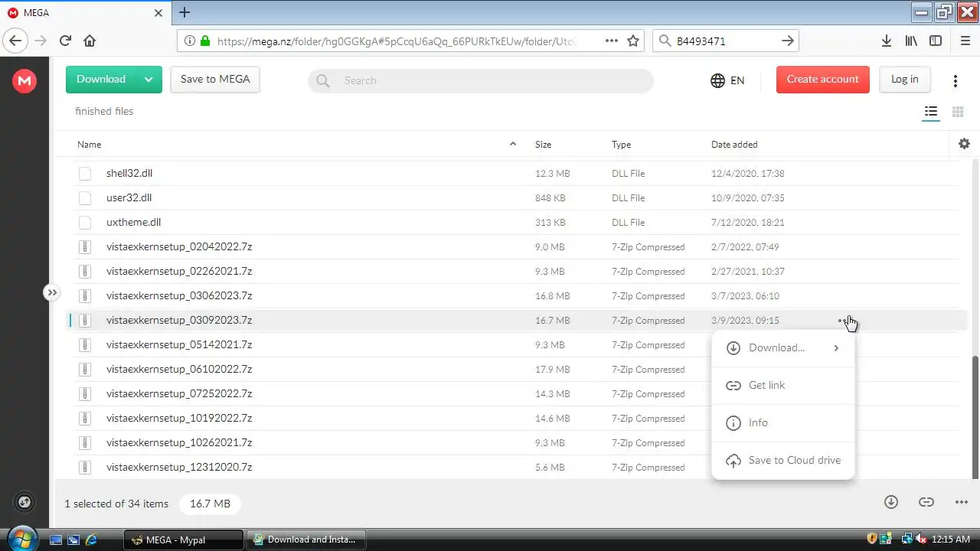Bookmark this page with star icon
The image size is (980, 551).
(633, 41)
